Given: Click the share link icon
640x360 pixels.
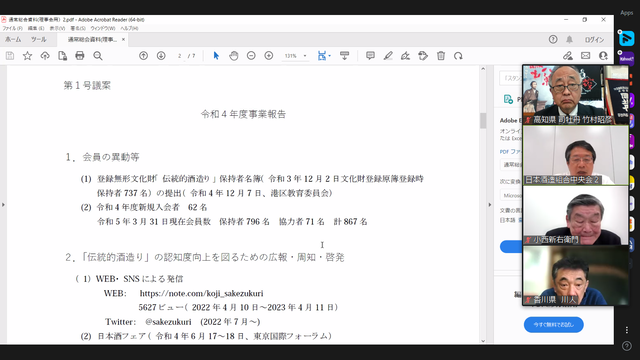Looking at the screenshot, I should coord(568,56).
